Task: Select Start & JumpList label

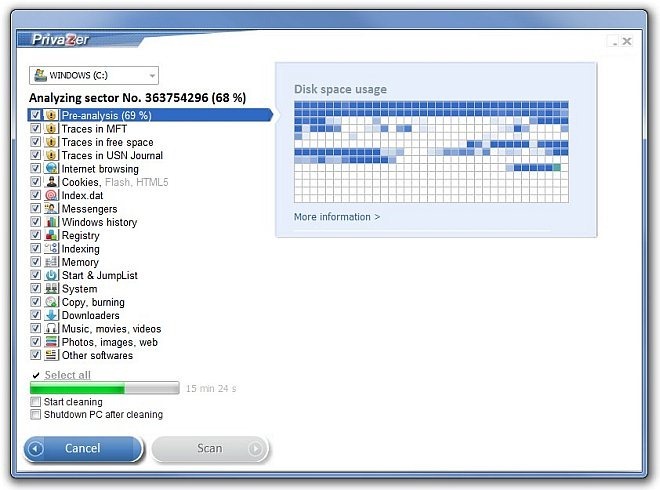Action: point(99,275)
